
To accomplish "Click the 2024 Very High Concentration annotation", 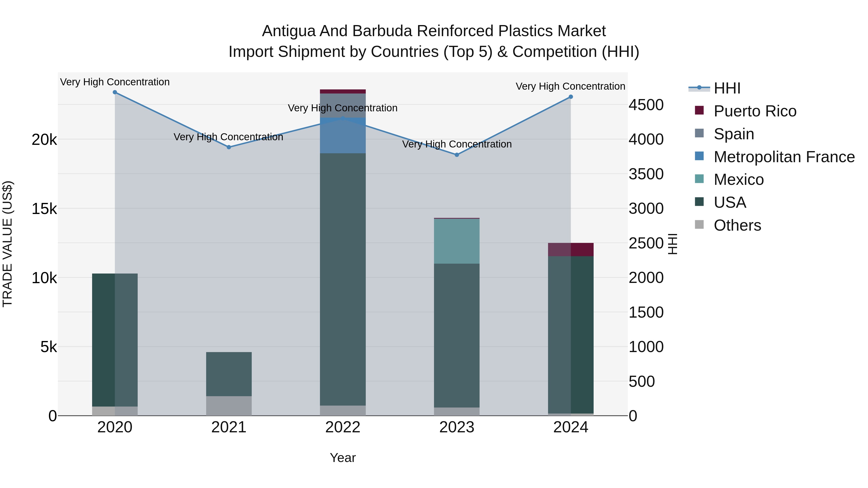I will pos(570,87).
